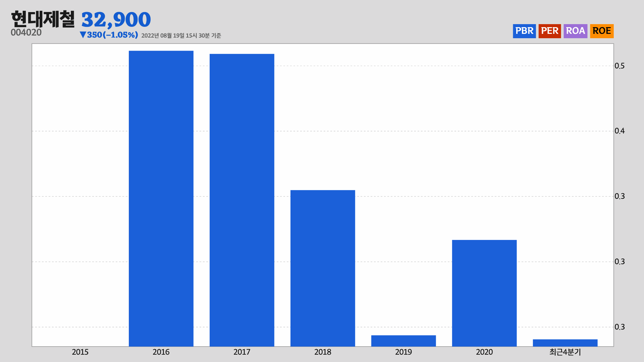Click the 2015 axis label
Viewport: 644px width, 362px height.
tap(80, 352)
